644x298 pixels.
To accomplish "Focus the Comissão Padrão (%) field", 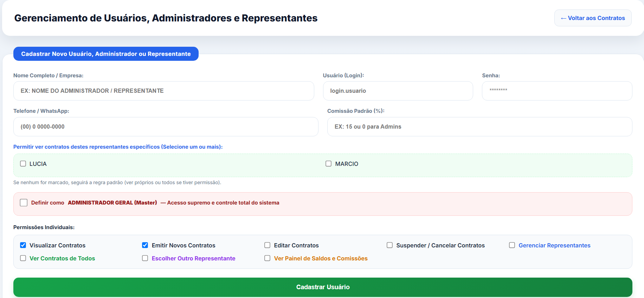I will coord(480,127).
